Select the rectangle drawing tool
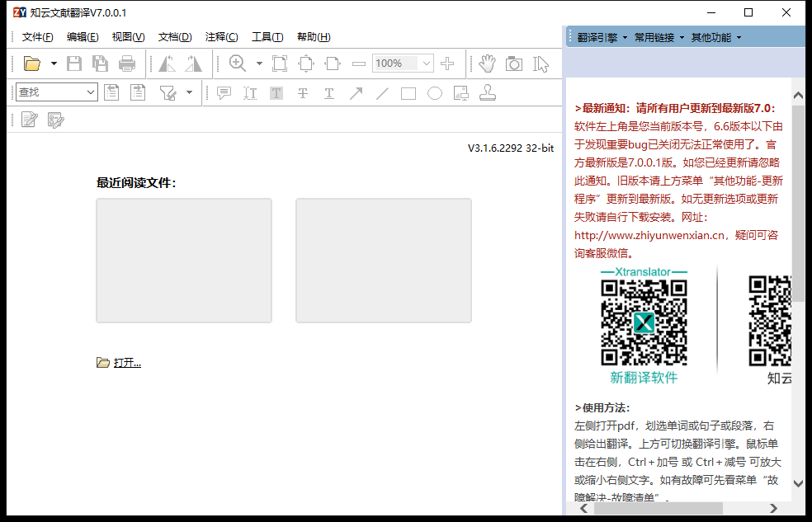Viewport: 812px width, 522px height. click(408, 93)
